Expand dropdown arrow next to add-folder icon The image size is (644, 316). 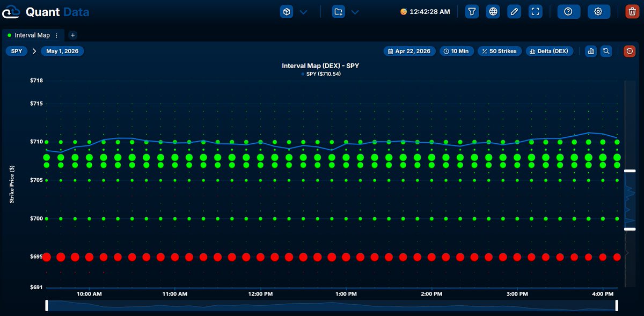point(355,12)
